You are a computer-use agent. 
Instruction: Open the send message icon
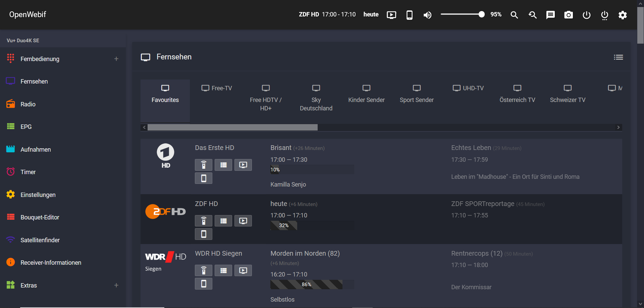550,15
